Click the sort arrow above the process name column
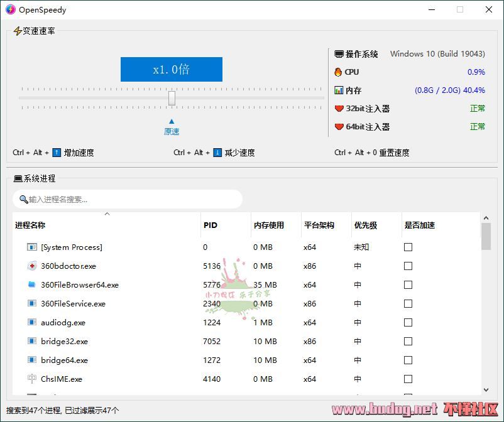The height and width of the screenshot is (422, 504). click(107, 214)
